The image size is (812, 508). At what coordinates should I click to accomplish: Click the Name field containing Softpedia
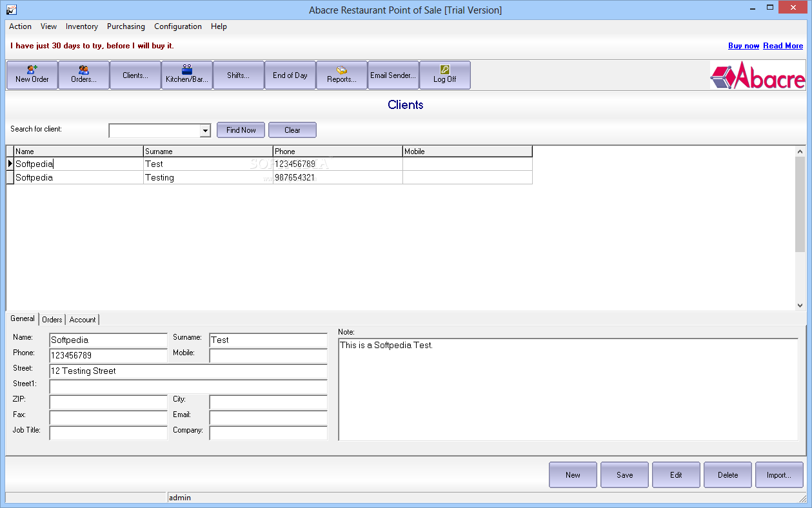point(108,340)
